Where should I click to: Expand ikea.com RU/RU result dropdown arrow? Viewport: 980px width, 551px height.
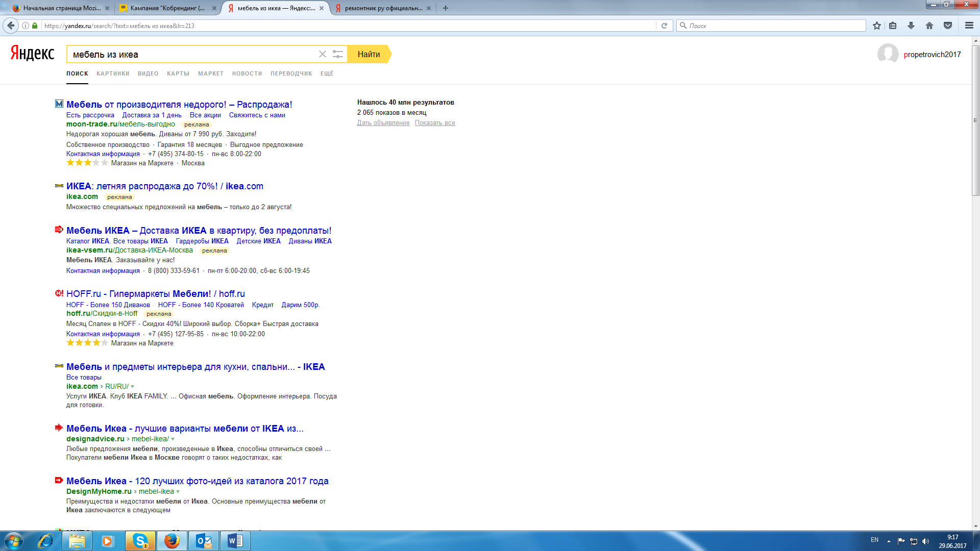(133, 387)
